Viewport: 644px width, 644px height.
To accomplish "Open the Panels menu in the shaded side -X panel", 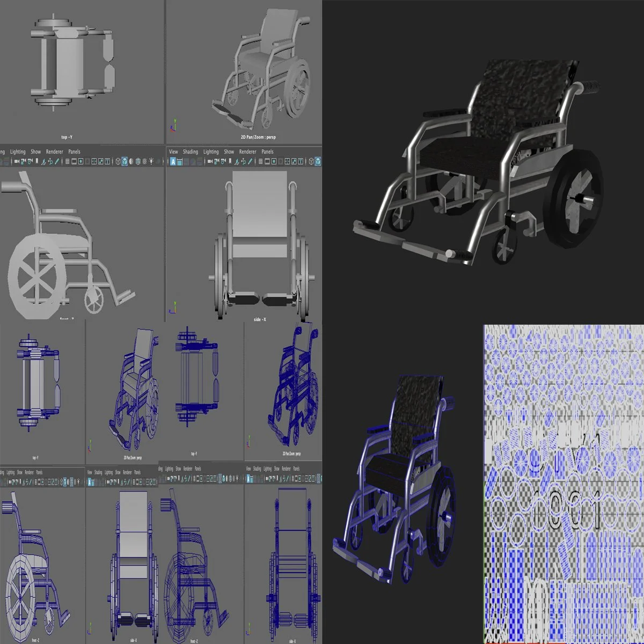I will pyautogui.click(x=267, y=152).
